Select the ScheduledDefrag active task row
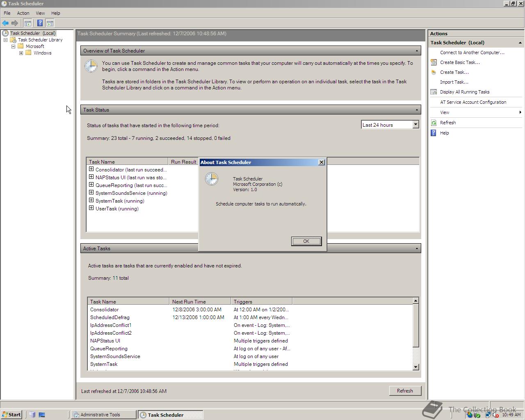 (250, 317)
